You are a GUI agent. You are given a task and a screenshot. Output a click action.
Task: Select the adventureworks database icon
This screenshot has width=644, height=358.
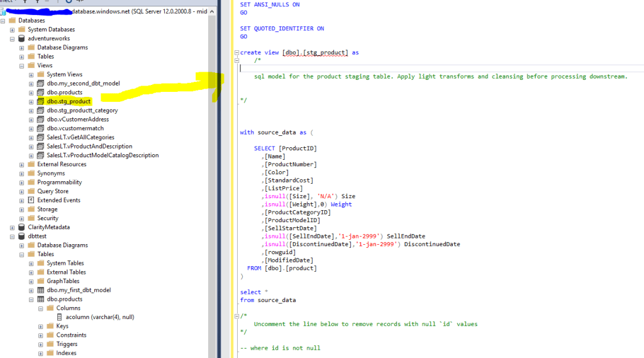tap(22, 38)
